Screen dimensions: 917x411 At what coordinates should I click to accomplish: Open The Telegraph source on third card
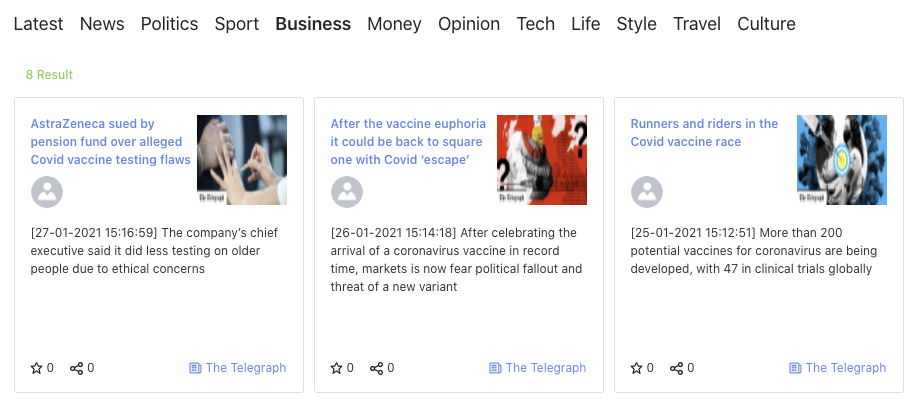tap(846, 368)
